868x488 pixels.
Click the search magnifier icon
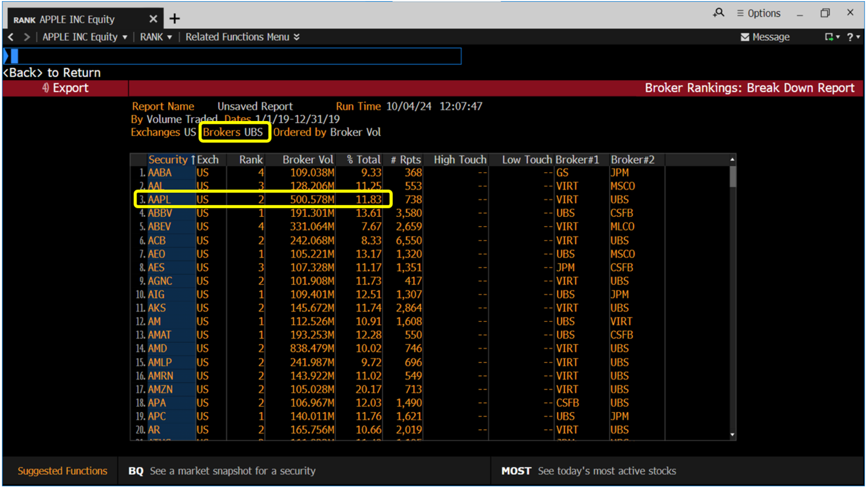718,13
